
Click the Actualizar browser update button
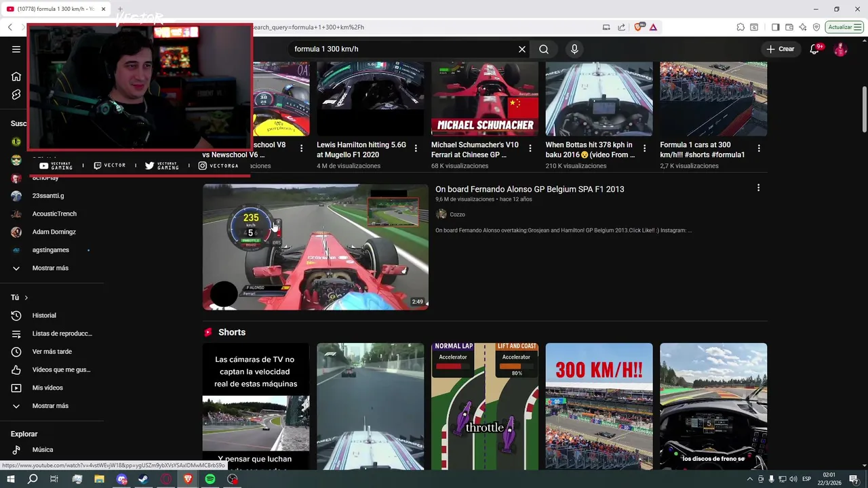(x=844, y=27)
